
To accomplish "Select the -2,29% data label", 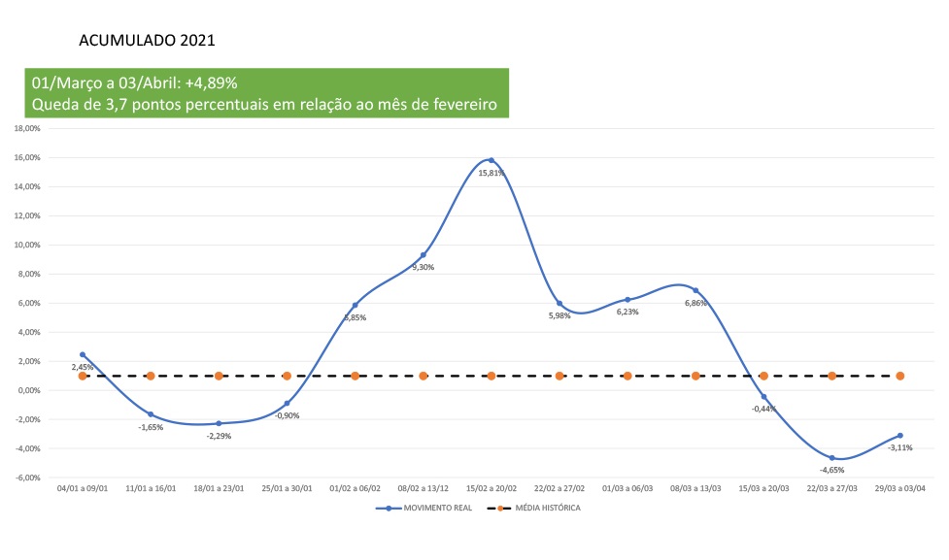I will coord(219,436).
